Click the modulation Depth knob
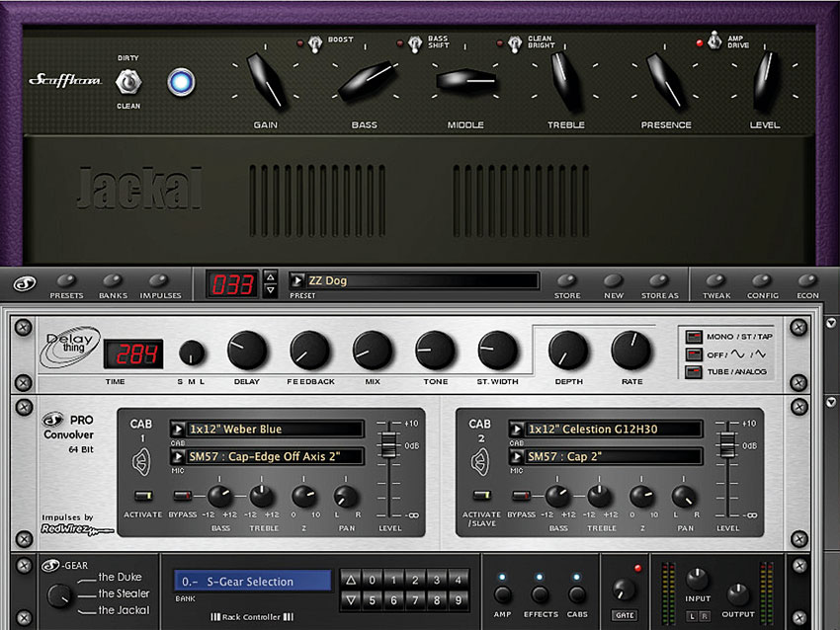This screenshot has height=630, width=840. click(568, 351)
